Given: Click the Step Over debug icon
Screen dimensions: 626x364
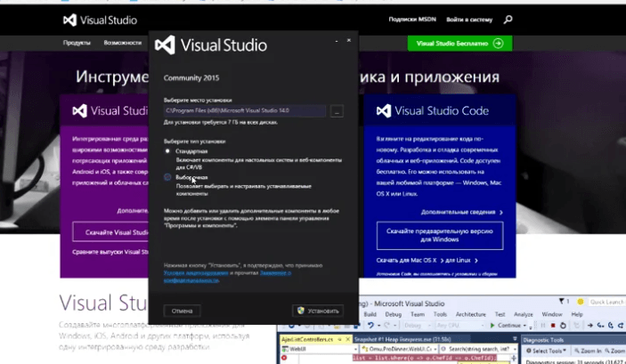Looking at the screenshot, I should (611, 325).
